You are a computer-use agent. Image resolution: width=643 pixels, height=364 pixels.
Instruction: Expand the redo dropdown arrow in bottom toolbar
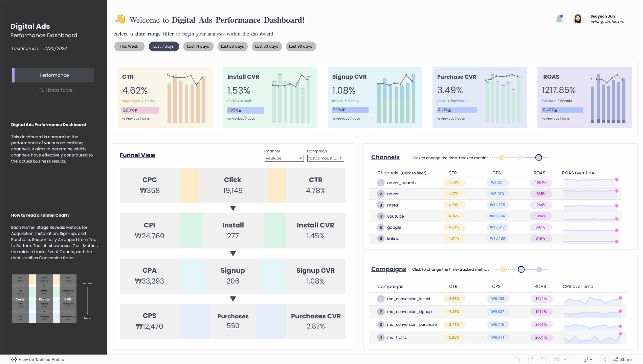pyautogui.click(x=566, y=359)
